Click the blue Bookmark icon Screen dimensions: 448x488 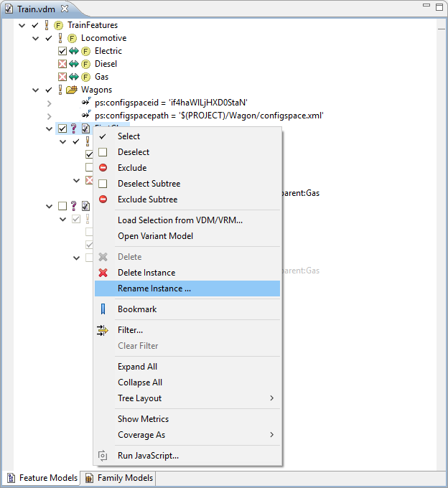(x=103, y=309)
